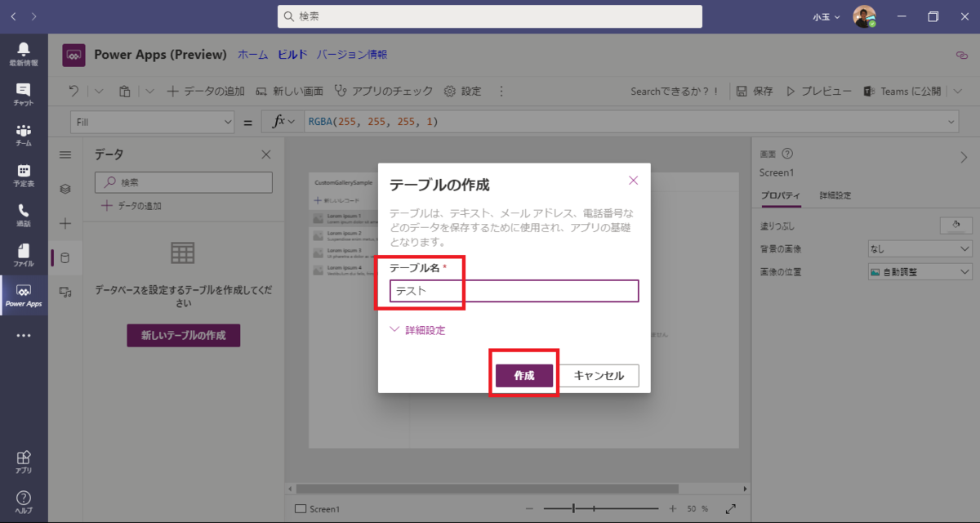Click the data panel 検索 field

[x=184, y=182]
